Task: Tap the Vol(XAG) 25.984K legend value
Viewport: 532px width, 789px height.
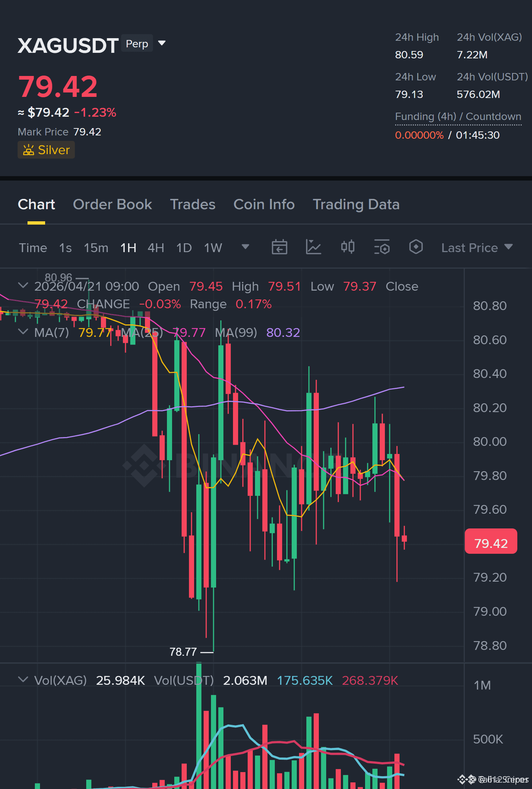Action: pos(120,681)
